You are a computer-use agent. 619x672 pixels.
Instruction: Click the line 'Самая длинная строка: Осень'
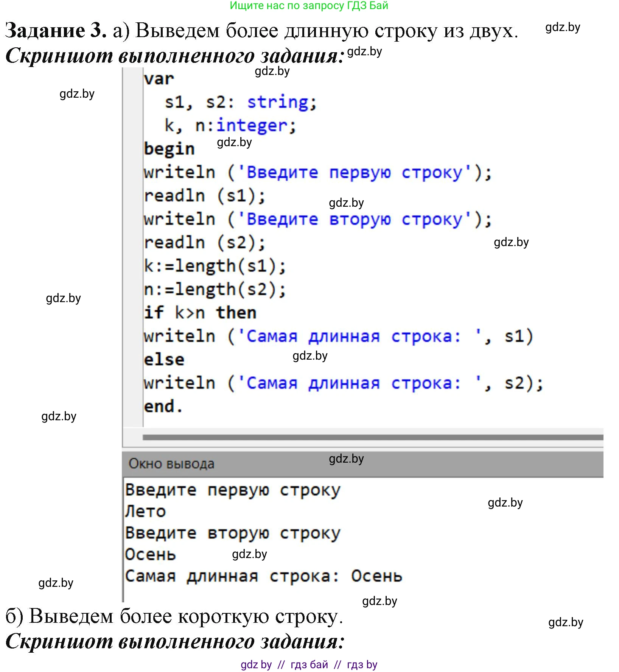pos(264,576)
